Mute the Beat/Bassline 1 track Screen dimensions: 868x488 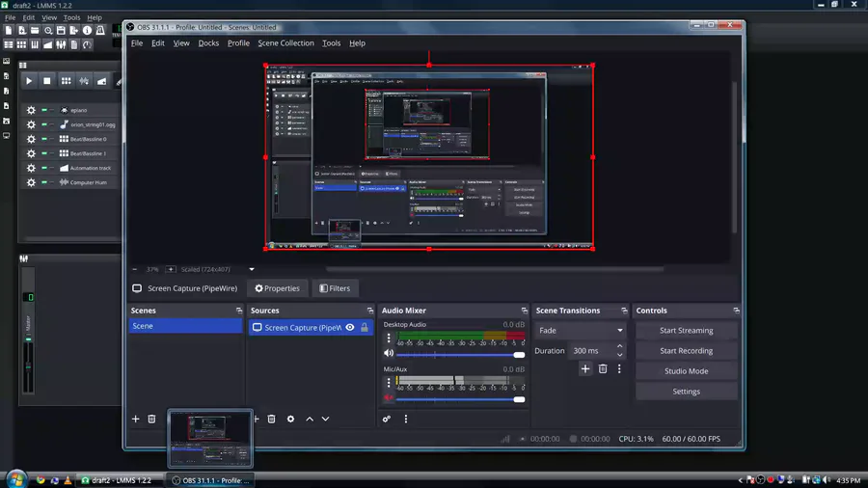tap(44, 153)
